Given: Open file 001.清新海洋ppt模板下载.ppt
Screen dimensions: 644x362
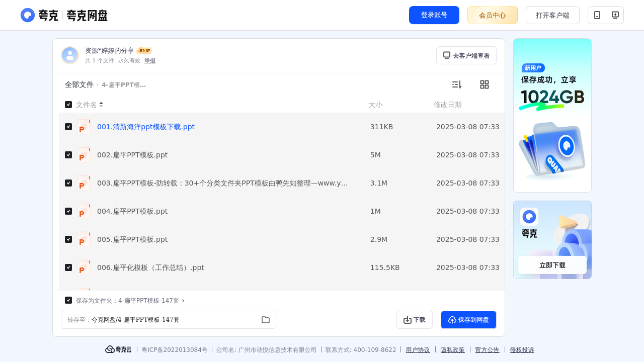Looking at the screenshot, I should 146,127.
